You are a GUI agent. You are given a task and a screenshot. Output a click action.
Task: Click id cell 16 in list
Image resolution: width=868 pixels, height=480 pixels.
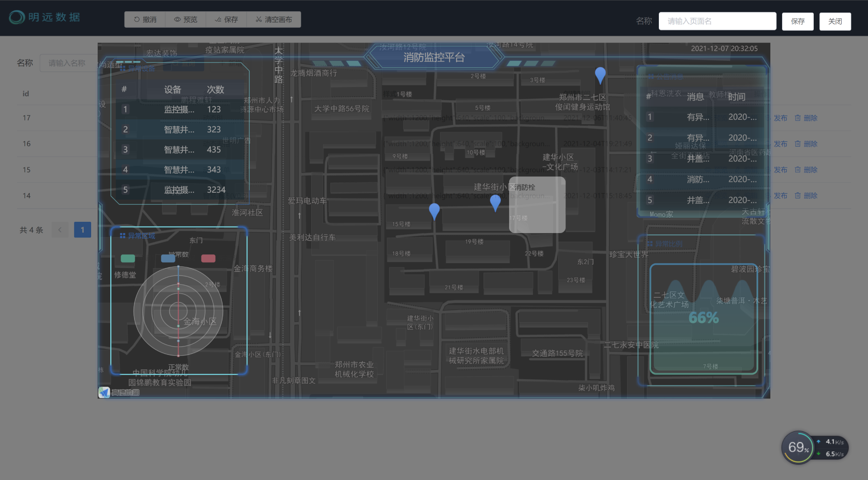click(x=26, y=144)
